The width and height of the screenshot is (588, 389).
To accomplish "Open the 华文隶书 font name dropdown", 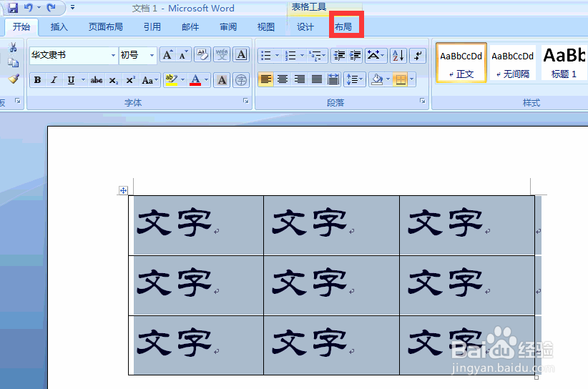I will click(x=113, y=56).
